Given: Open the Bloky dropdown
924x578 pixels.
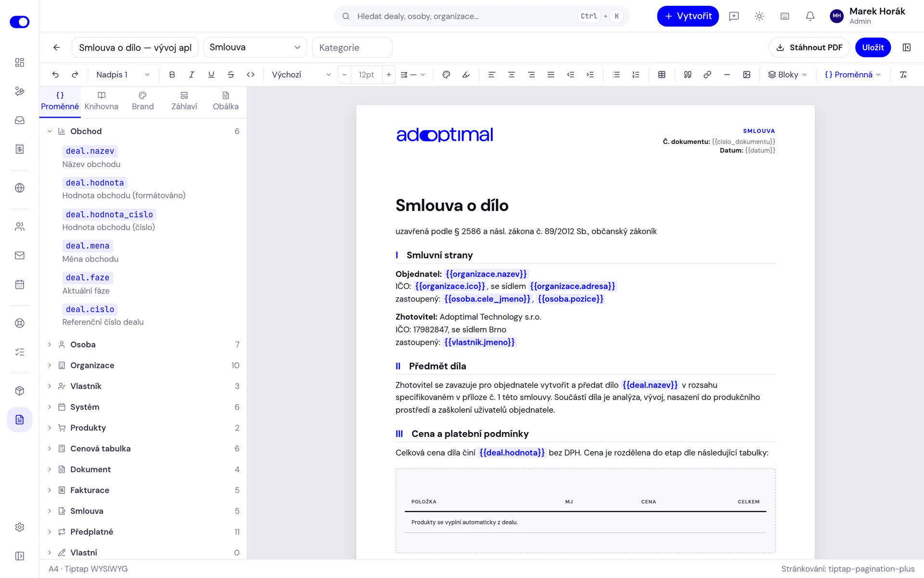Looking at the screenshot, I should tap(787, 75).
